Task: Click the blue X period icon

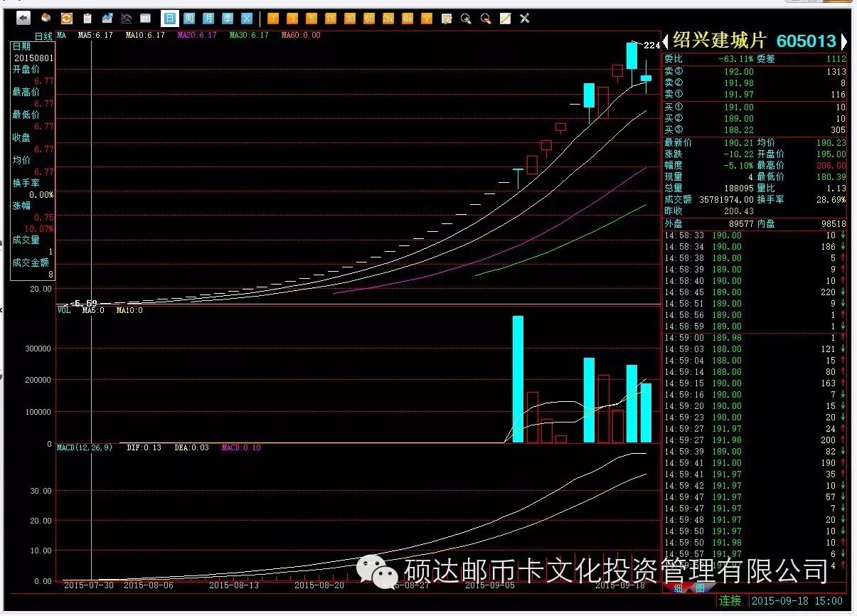Action: [x=247, y=18]
